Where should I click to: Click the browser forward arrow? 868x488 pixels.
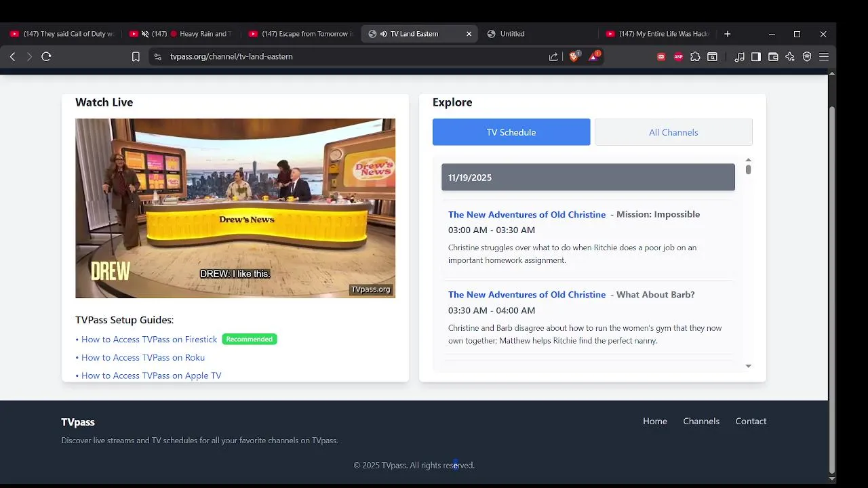tap(29, 57)
